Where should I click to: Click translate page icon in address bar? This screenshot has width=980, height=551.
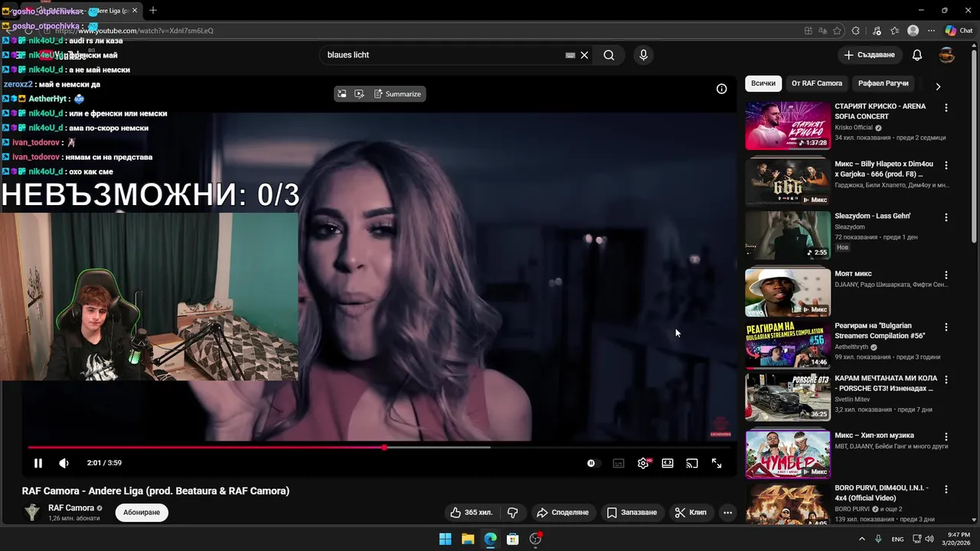822,31
